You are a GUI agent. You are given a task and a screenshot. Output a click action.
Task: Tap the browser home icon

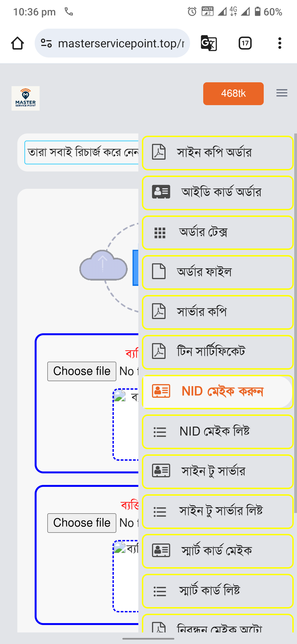tap(17, 43)
